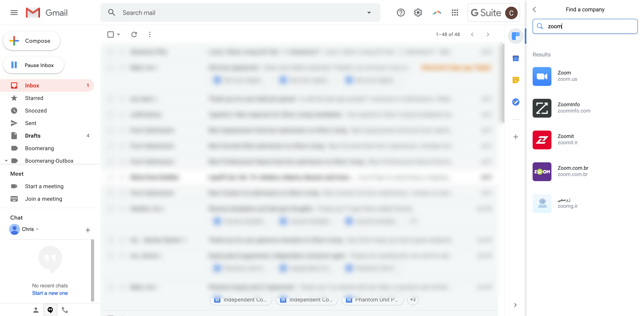
Task: Open the account avatar labeled C
Action: [511, 13]
